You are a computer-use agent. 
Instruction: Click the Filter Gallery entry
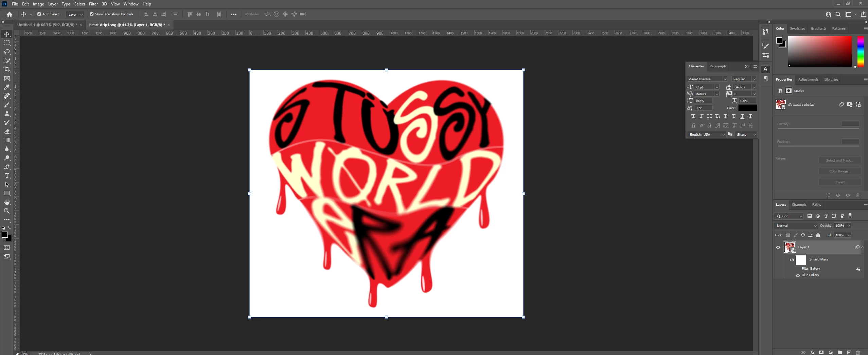point(811,269)
